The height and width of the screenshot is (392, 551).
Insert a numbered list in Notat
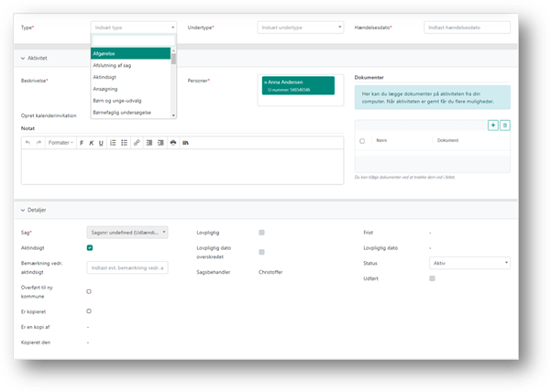(113, 143)
